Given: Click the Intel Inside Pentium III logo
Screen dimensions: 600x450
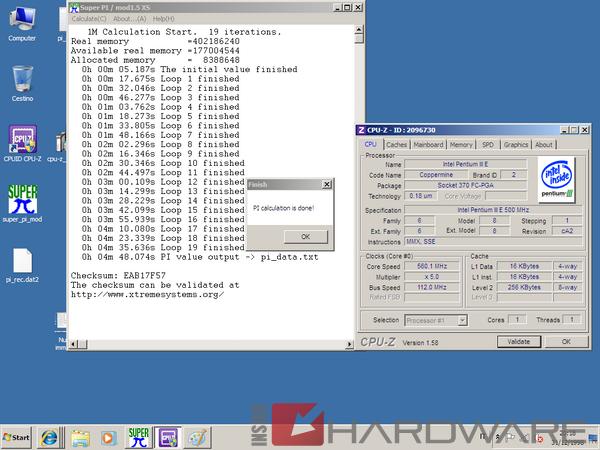Looking at the screenshot, I should click(556, 179).
